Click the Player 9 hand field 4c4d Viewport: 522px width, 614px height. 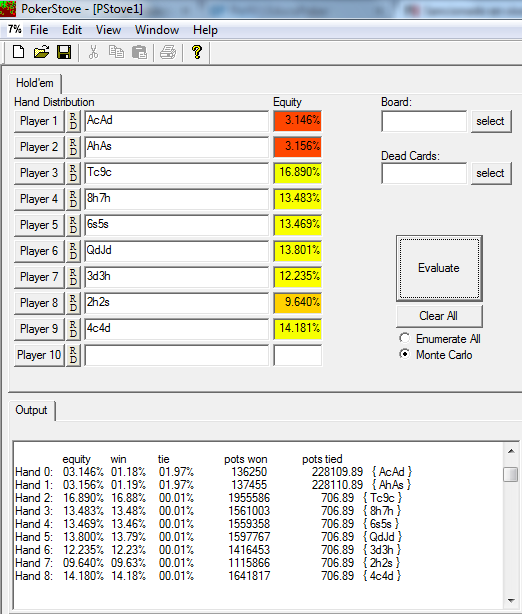pos(177,329)
